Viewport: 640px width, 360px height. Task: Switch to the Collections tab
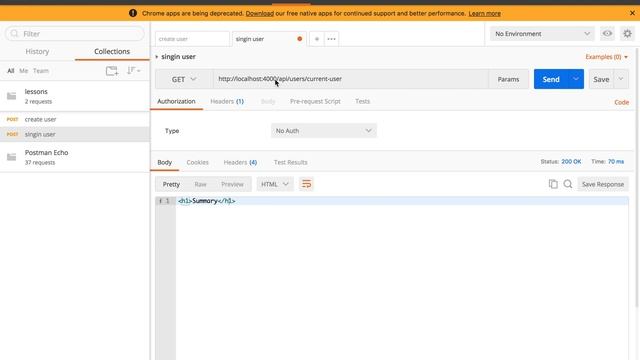click(112, 51)
